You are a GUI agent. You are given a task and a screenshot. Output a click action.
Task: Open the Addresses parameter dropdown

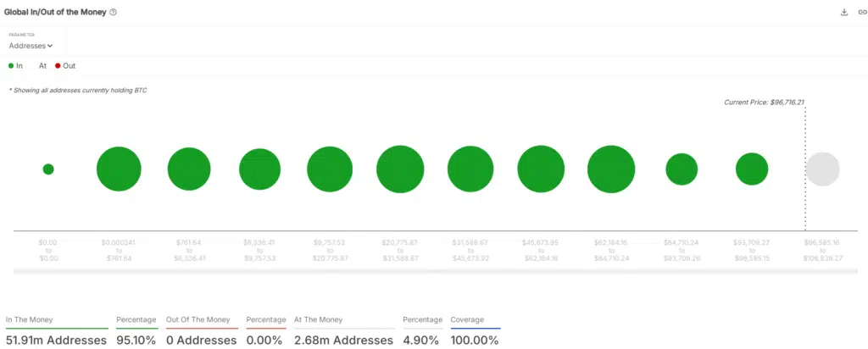click(x=31, y=46)
